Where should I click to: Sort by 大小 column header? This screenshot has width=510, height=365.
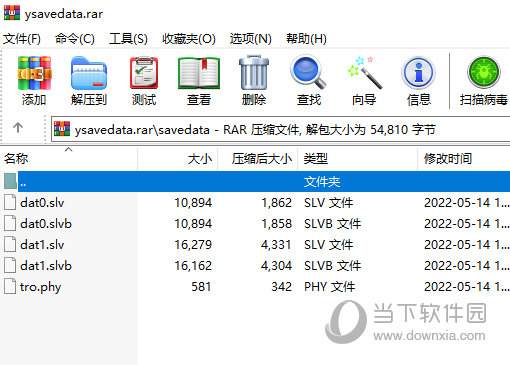[x=178, y=159]
